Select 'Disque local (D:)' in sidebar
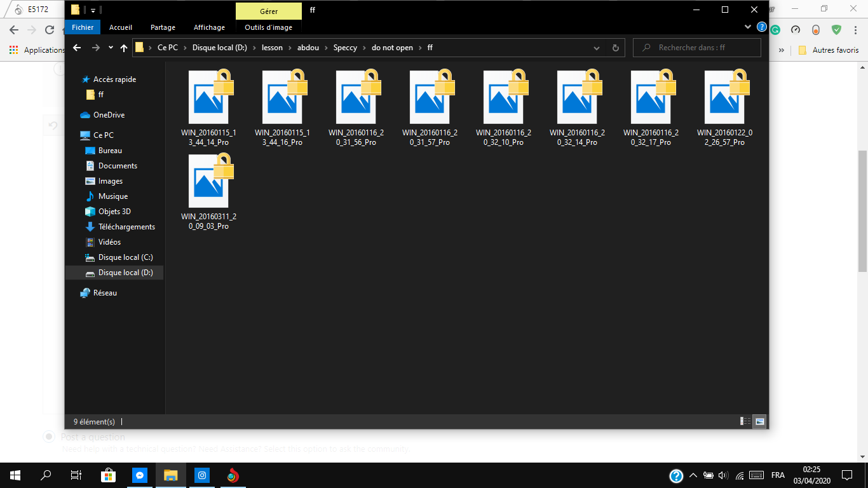The height and width of the screenshot is (488, 868). pos(114,273)
